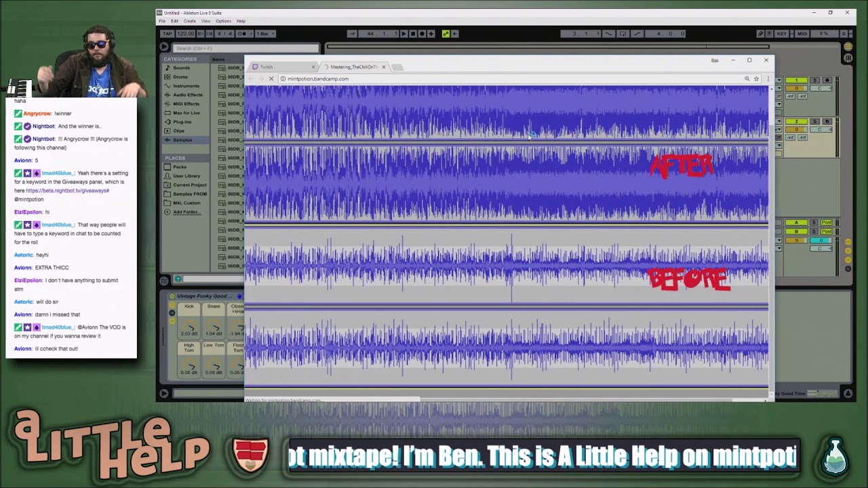Click the 120.00 tempo field
The image size is (868, 488).
[186, 34]
